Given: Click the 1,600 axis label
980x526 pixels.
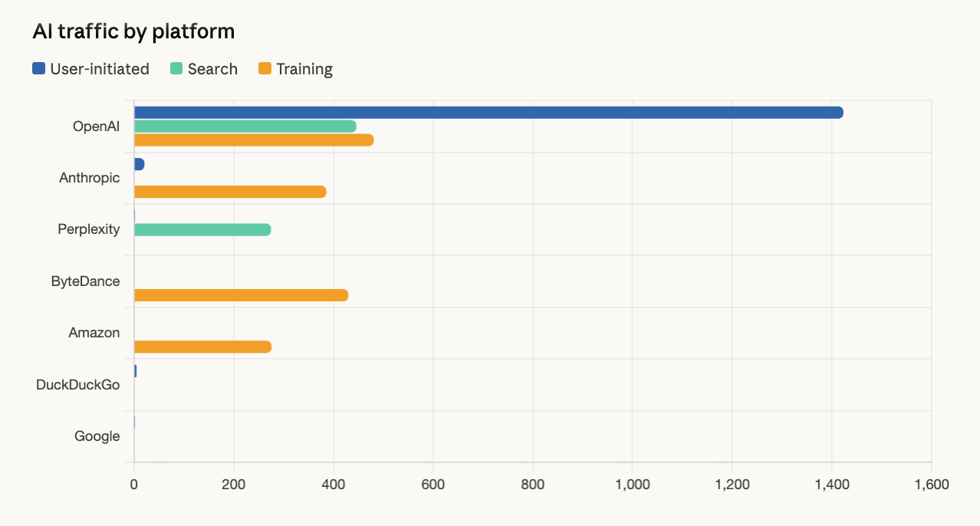Looking at the screenshot, I should click(x=930, y=485).
